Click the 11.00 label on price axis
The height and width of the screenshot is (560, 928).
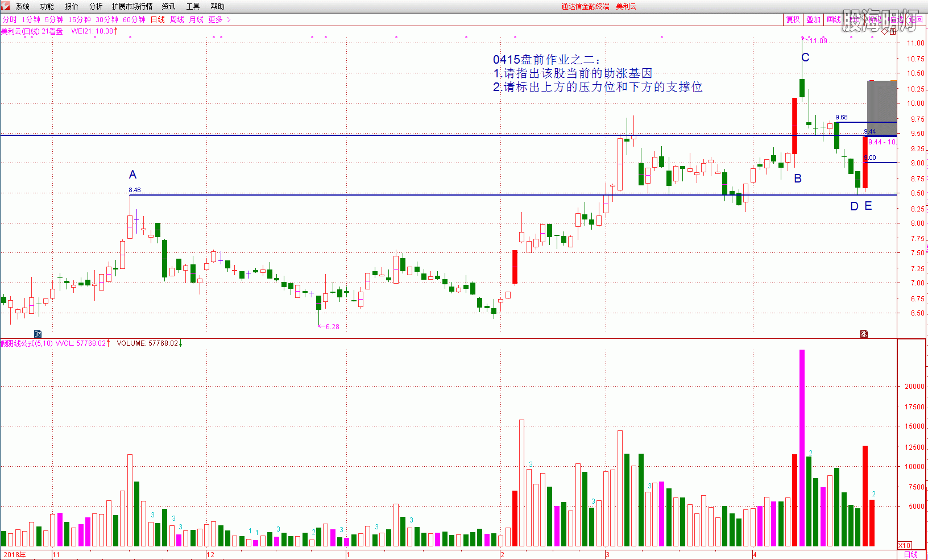[915, 43]
